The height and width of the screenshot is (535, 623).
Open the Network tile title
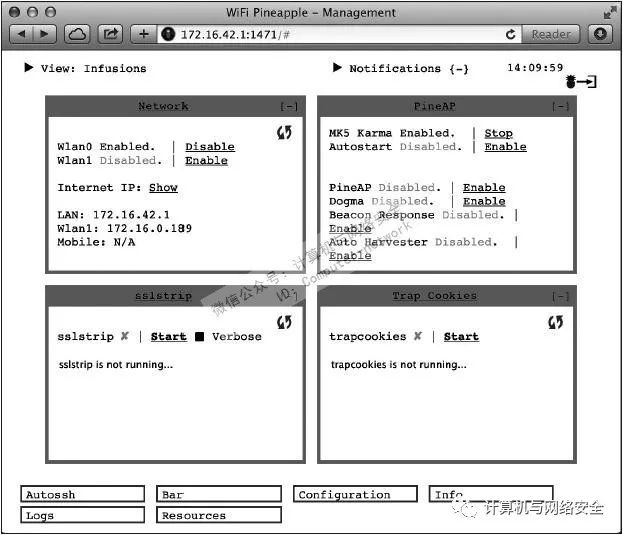tap(163, 106)
